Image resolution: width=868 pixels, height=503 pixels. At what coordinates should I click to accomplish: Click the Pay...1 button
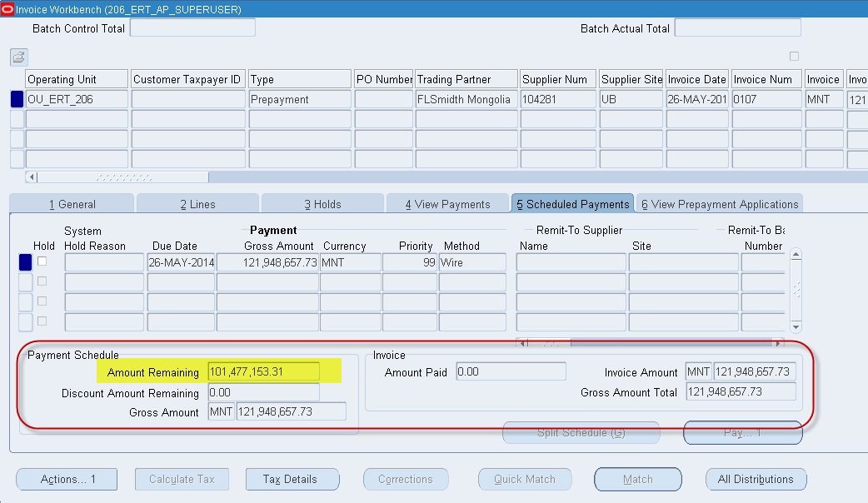[x=742, y=432]
